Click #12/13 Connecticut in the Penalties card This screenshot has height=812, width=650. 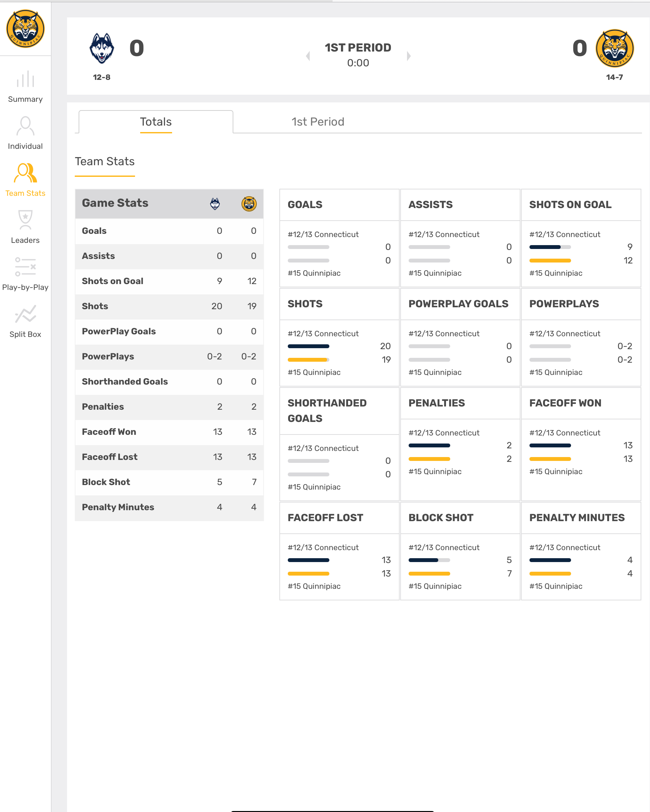pyautogui.click(x=444, y=433)
